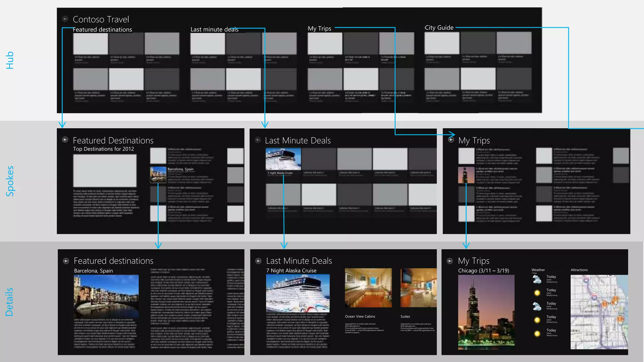
Task: Click back arrow in Last Minute Deals spoke
Action: pyautogui.click(x=258, y=140)
